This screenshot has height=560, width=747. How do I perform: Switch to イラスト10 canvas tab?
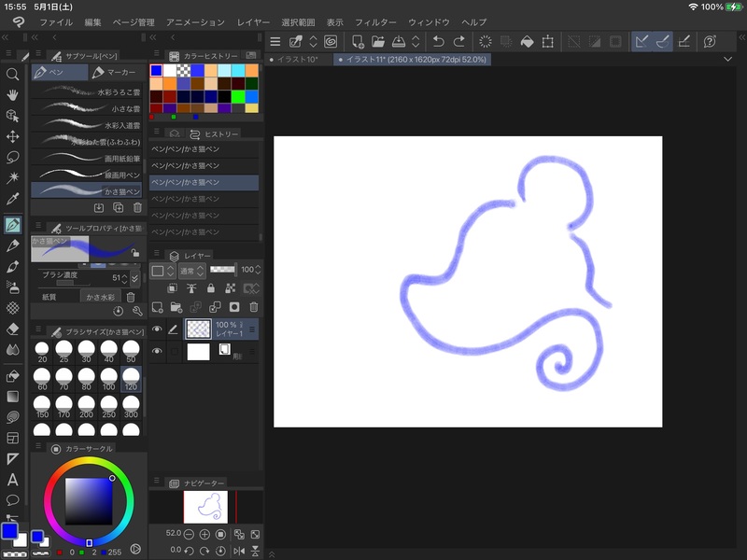tap(297, 60)
